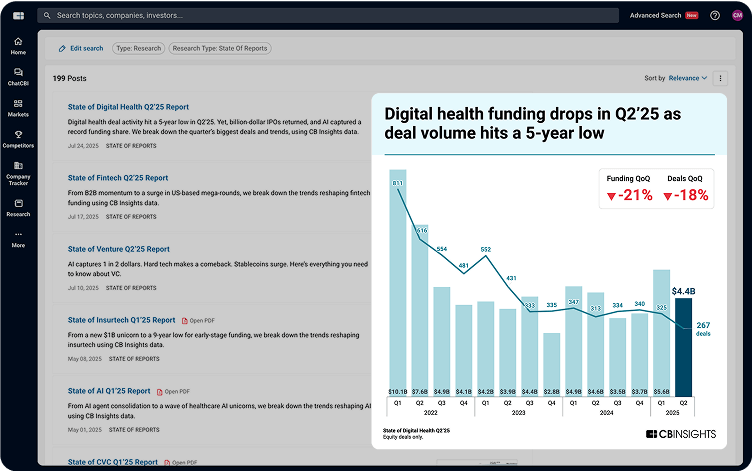This screenshot has height=471, width=752.
Task: Open Company Tracker in sidebar
Action: click(x=18, y=173)
